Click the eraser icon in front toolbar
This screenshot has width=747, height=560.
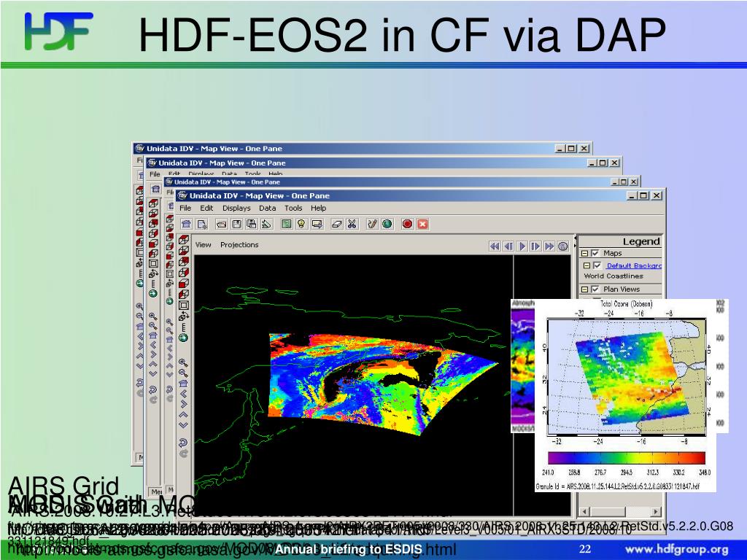[337, 224]
